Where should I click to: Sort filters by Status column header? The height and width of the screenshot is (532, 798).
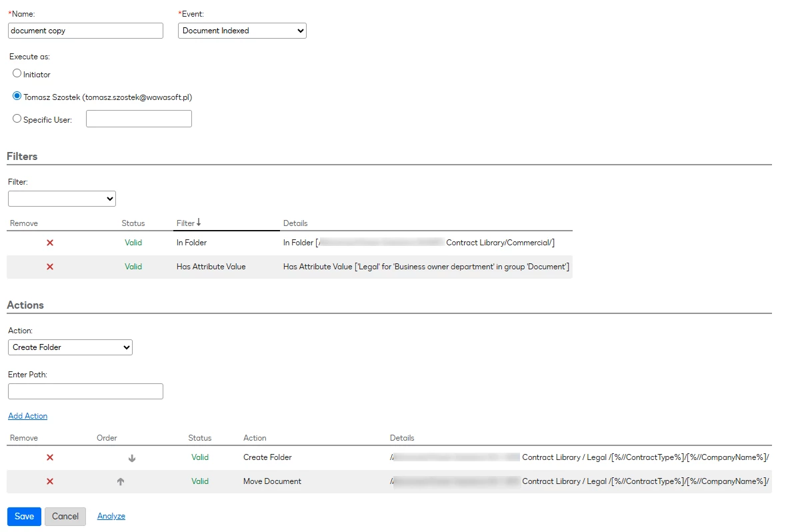[133, 223]
